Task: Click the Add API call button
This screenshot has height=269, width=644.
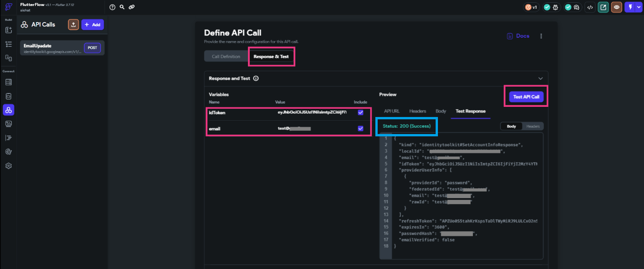Action: point(92,24)
